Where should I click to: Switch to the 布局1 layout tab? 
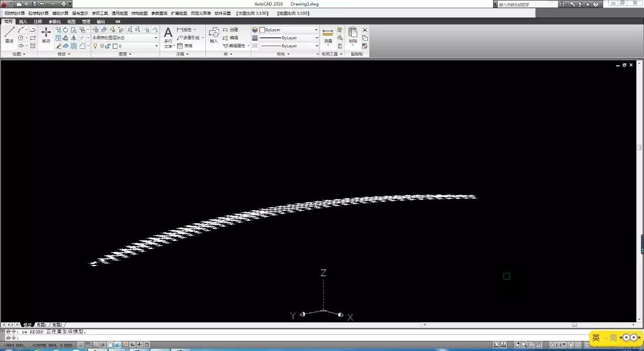tap(41, 325)
